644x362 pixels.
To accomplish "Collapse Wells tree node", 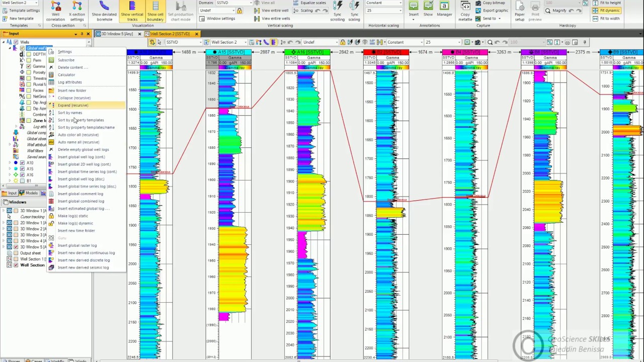I will pos(4,42).
